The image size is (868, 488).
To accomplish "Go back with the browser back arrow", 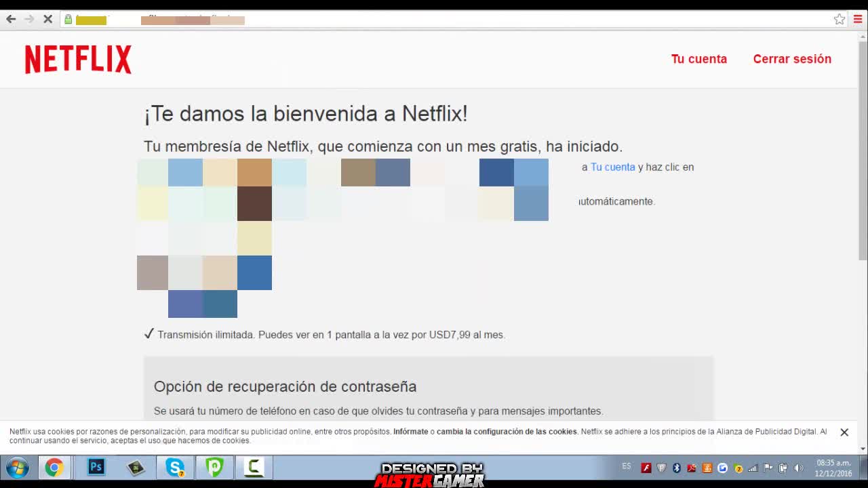I will (11, 20).
